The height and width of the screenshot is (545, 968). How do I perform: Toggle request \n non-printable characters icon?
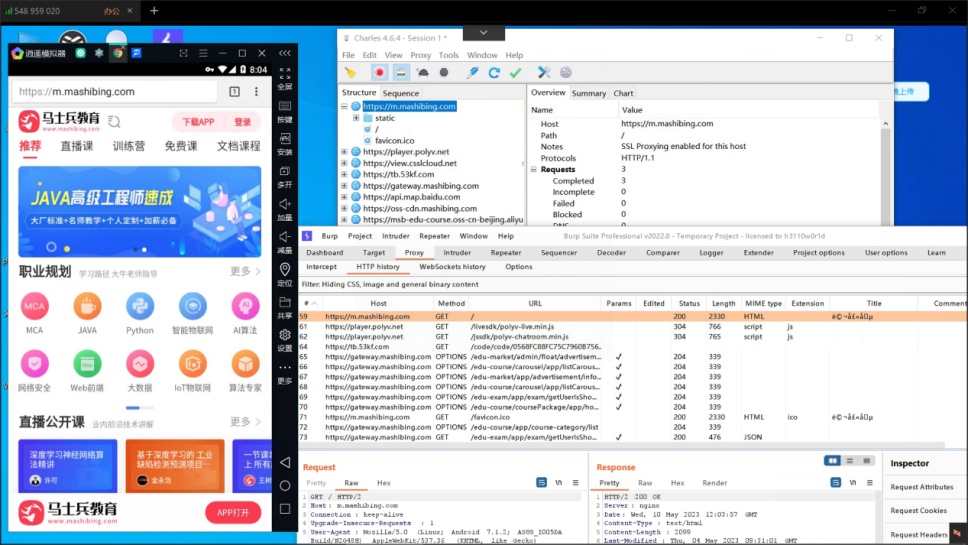click(x=559, y=483)
